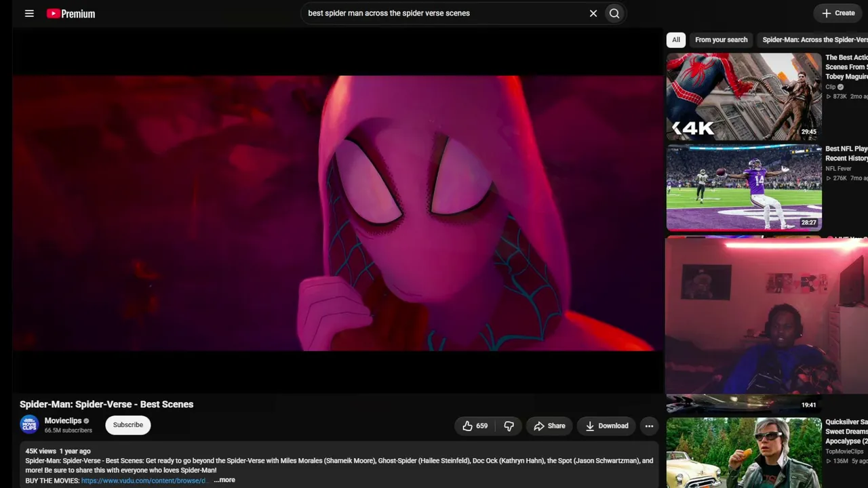This screenshot has width=868, height=488.
Task: Clear the search query with the X
Action: click(593, 13)
